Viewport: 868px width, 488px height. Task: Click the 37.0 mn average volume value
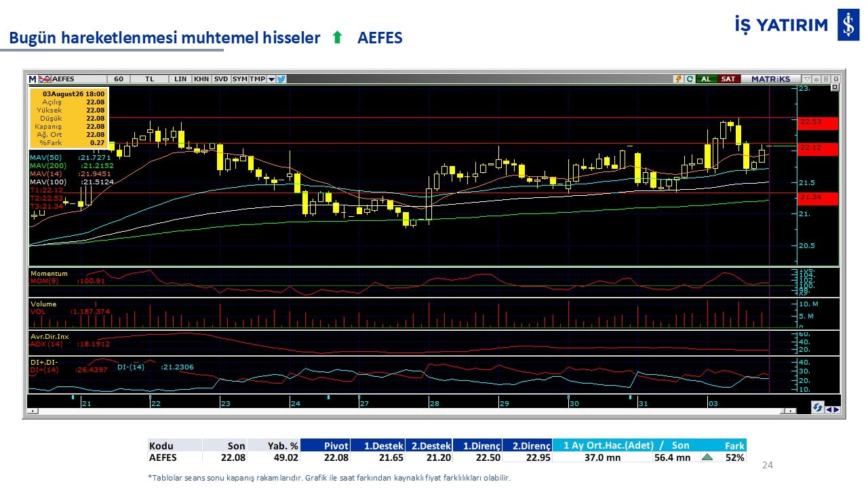(x=602, y=457)
